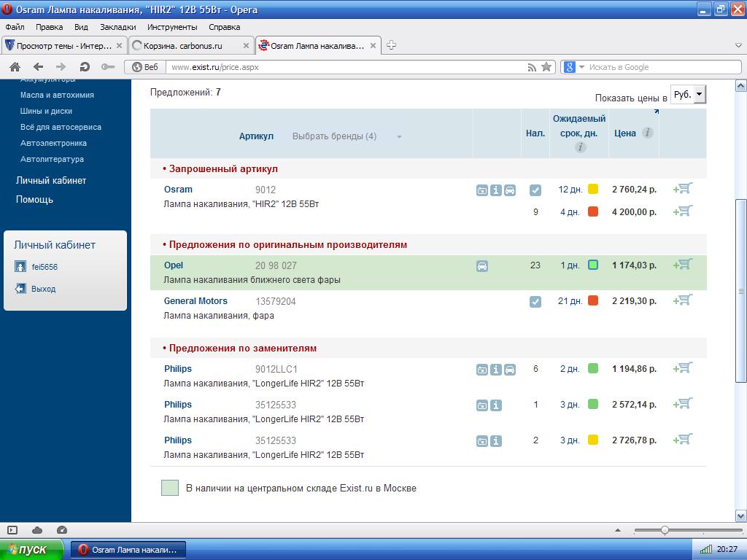Open the Google search engine dropdown
The width and height of the screenshot is (747, 560).
click(x=574, y=67)
